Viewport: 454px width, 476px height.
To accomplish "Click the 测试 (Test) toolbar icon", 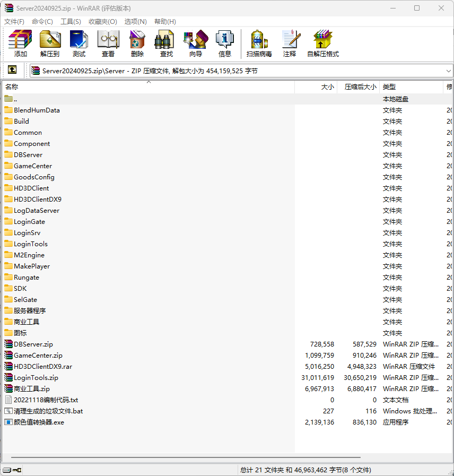I will point(79,44).
